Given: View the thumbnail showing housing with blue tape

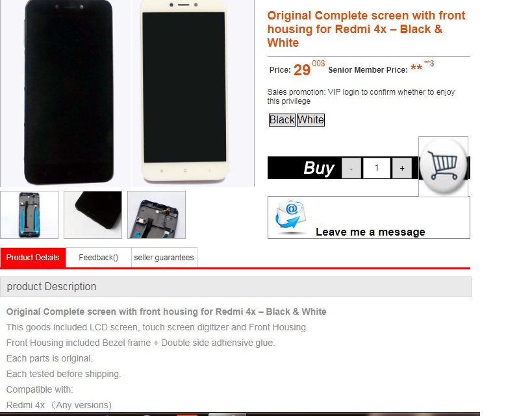Looking at the screenshot, I should click(x=29, y=215).
